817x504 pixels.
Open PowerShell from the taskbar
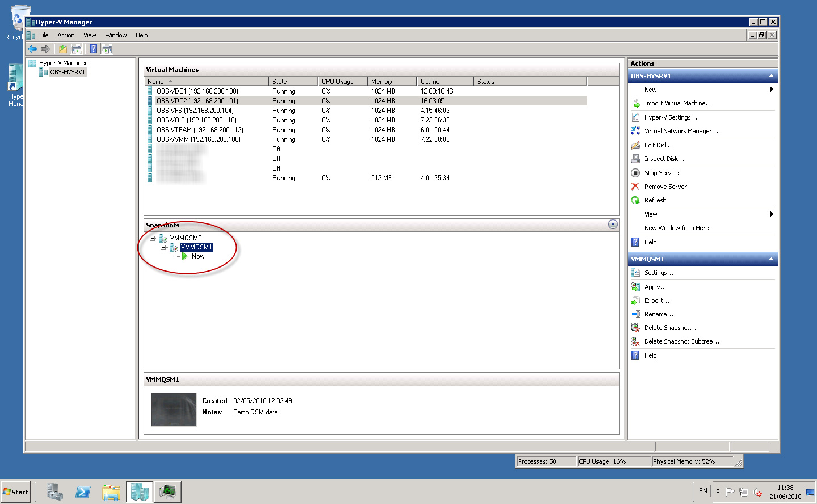(83, 491)
